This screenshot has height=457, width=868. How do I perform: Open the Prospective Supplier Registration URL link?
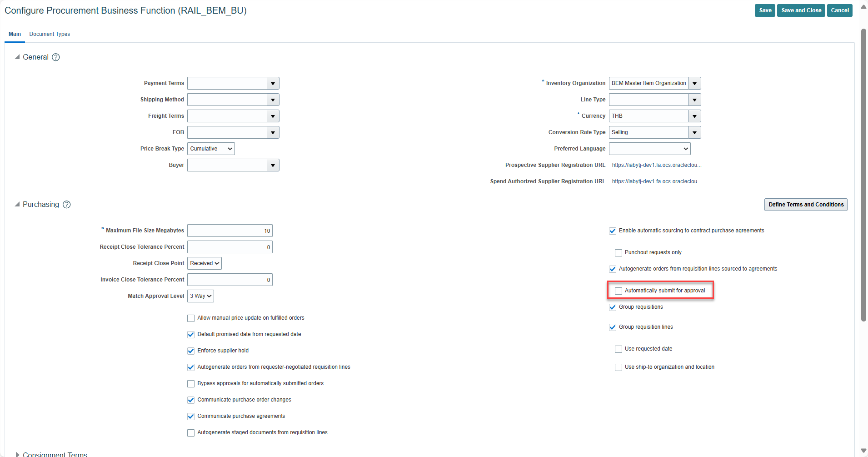tap(657, 165)
